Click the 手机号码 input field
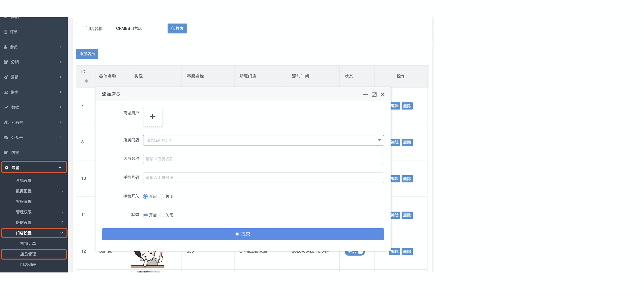The height and width of the screenshot is (290, 644). pos(263,178)
